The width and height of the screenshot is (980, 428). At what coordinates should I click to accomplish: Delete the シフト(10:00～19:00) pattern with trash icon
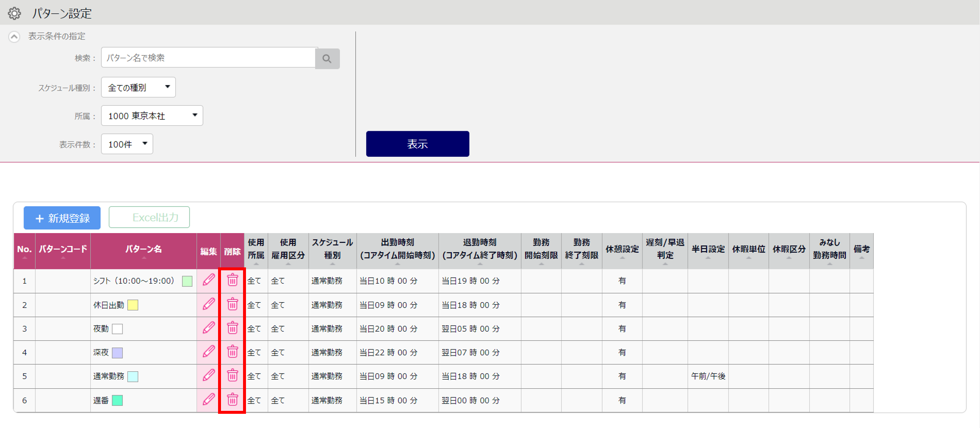[x=232, y=280]
